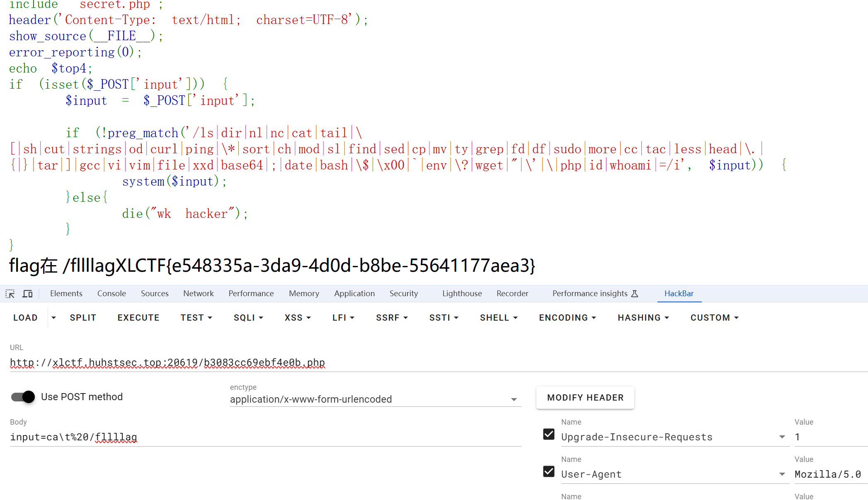Click the MODIFY HEADER button

coord(585,398)
